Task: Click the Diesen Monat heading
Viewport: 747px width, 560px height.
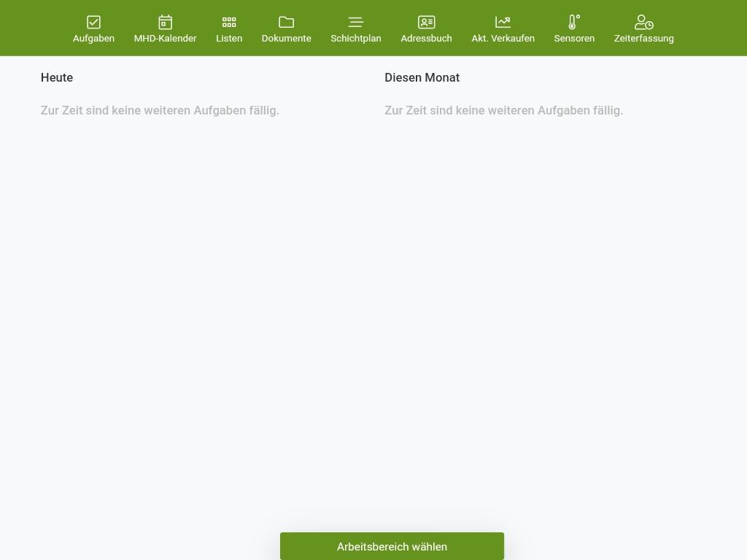Action: [422, 77]
